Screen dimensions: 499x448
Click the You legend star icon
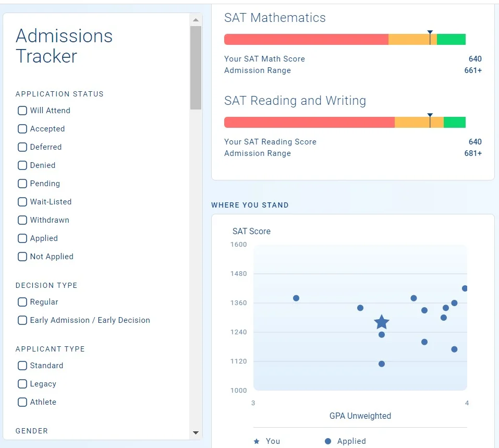click(257, 441)
